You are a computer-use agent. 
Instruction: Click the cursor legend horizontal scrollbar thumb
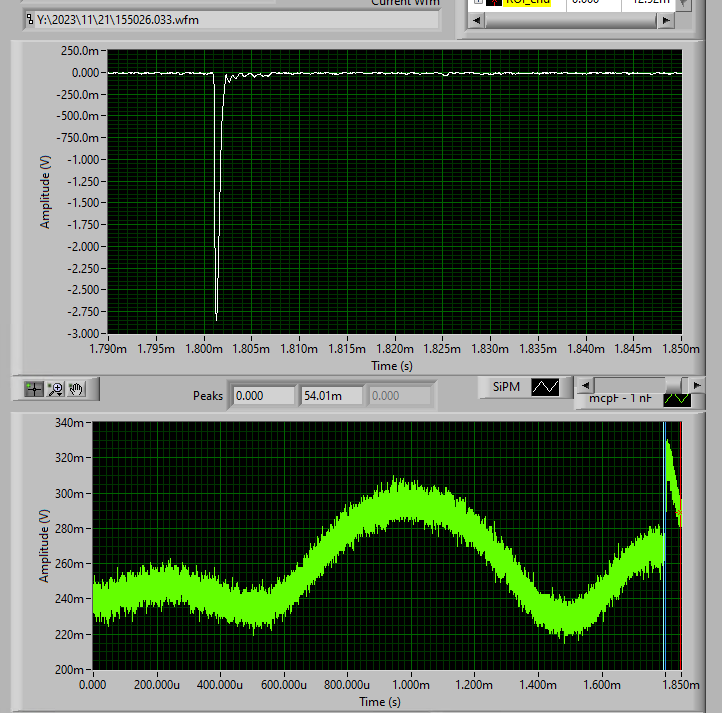[x=571, y=20]
